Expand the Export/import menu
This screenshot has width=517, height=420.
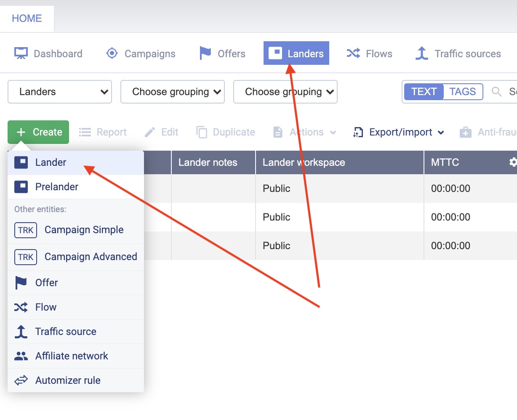(399, 132)
